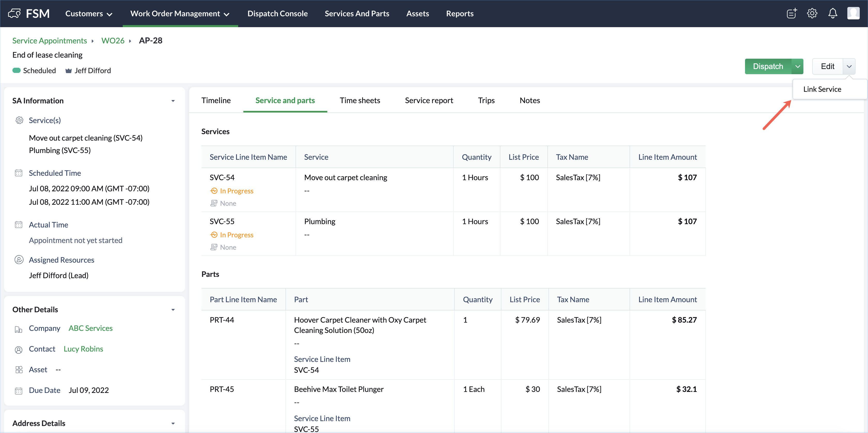Go to WO26 in the breadcrumb

(x=113, y=41)
